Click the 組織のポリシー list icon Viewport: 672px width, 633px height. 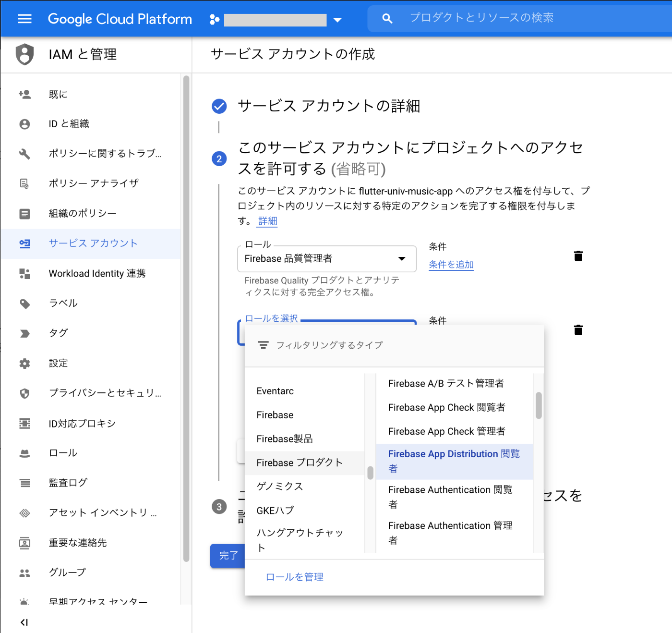coord(24,214)
